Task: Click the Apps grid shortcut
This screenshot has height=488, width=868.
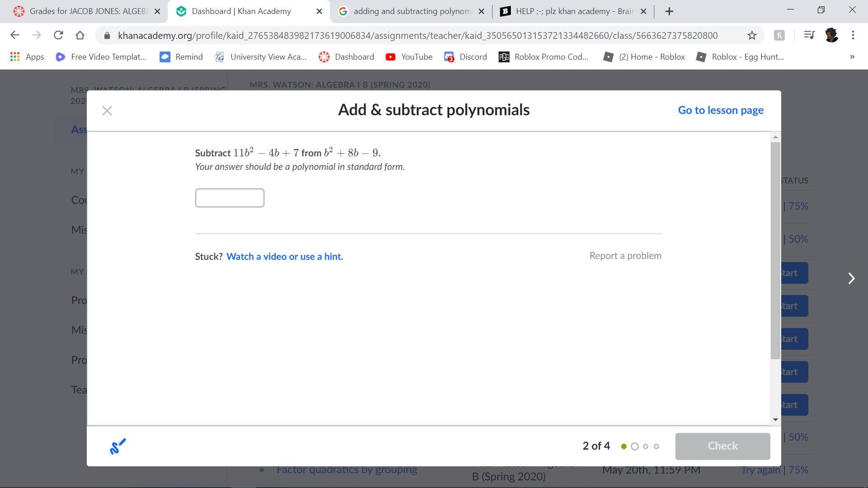Action: point(27,57)
